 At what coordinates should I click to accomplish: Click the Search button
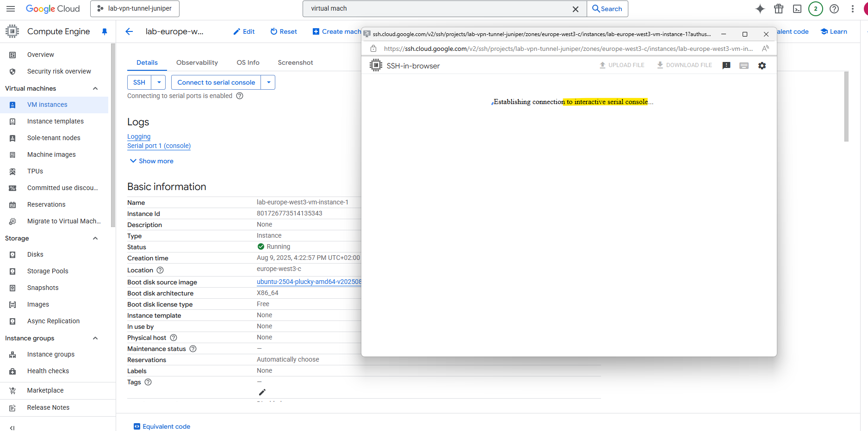607,9
